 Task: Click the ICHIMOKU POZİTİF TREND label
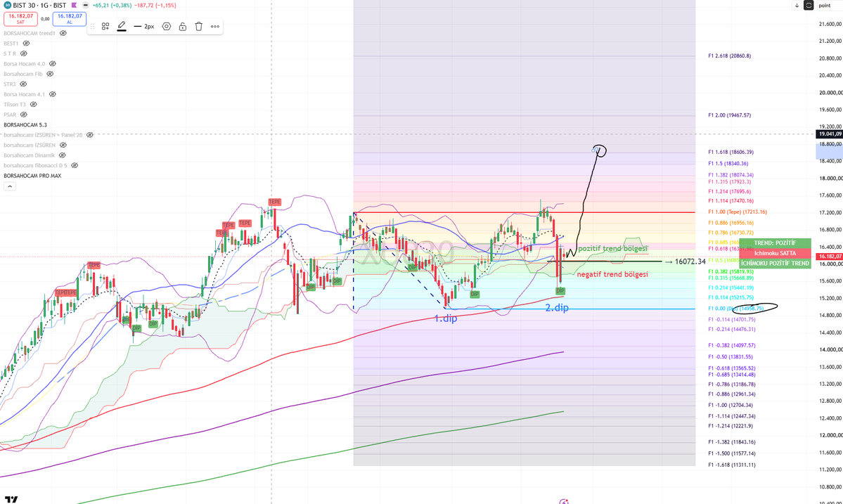coord(775,264)
